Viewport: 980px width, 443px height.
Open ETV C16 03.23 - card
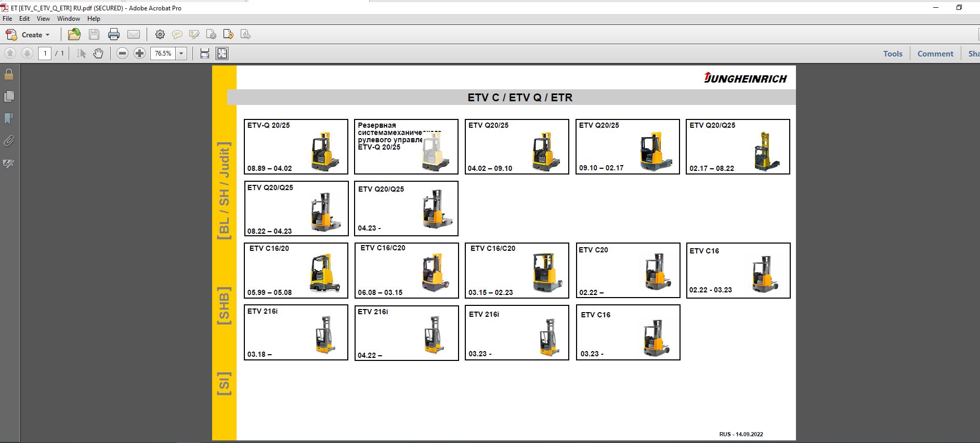[628, 332]
